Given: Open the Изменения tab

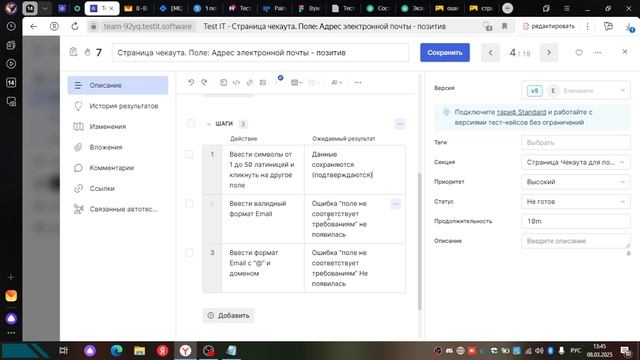Looking at the screenshot, I should (x=118, y=127).
